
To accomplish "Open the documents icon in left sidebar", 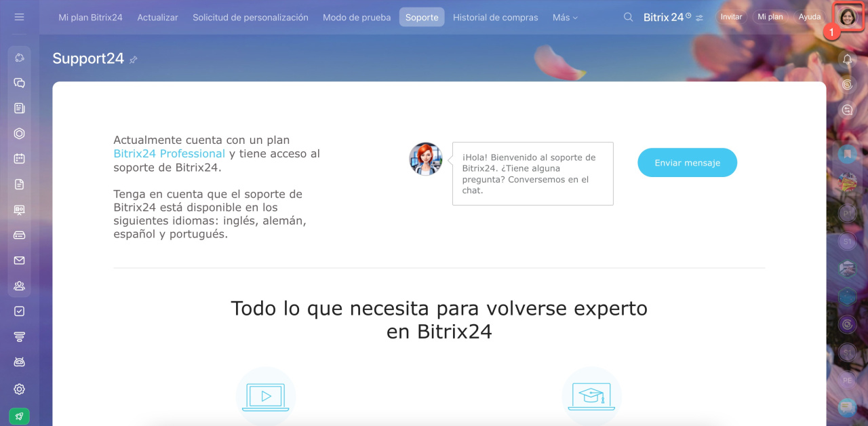I will (x=19, y=184).
